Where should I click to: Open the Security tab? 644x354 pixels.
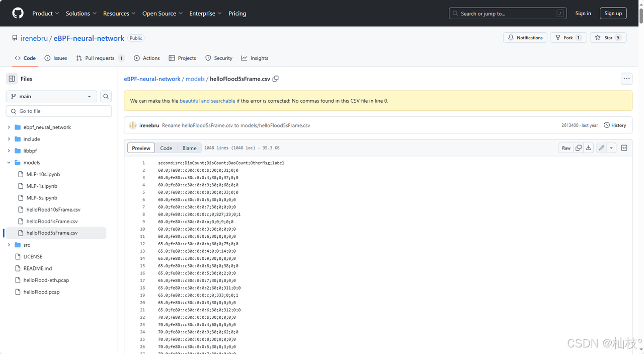coord(219,58)
